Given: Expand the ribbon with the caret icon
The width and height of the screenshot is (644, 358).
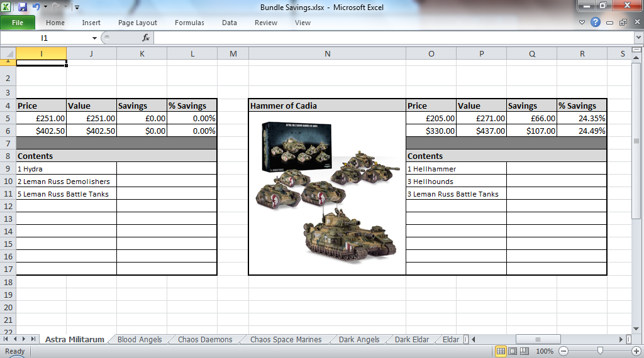Looking at the screenshot, I should pos(582,22).
